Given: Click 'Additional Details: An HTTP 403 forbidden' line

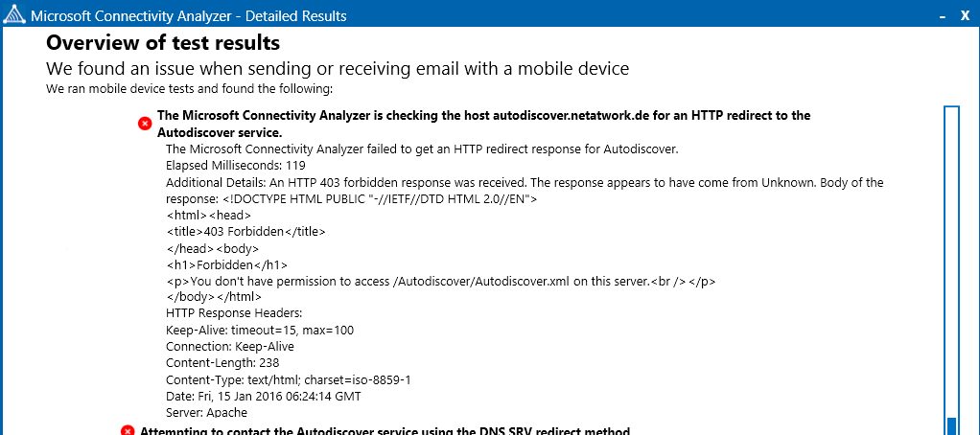Looking at the screenshot, I should click(x=525, y=182).
